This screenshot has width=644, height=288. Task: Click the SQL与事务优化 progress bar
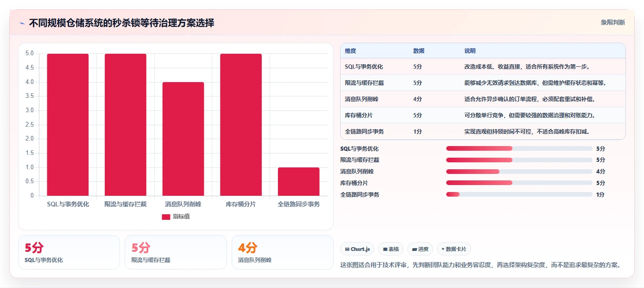pos(519,148)
